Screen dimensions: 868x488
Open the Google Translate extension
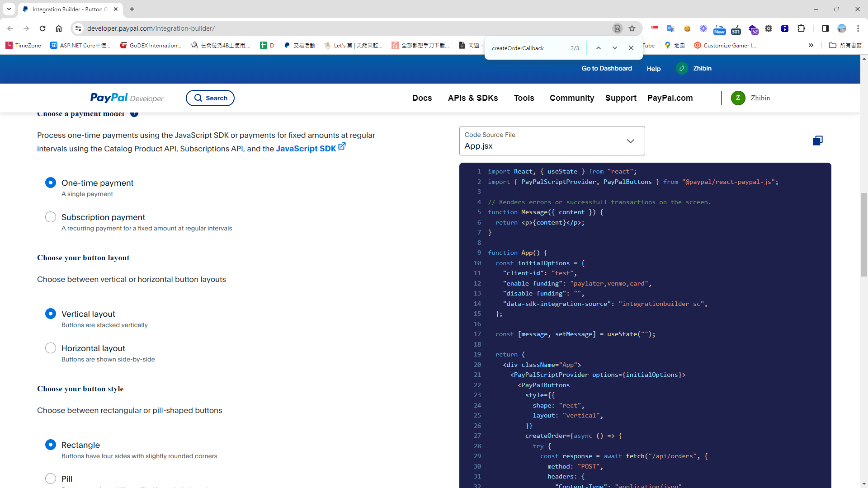tap(671, 28)
